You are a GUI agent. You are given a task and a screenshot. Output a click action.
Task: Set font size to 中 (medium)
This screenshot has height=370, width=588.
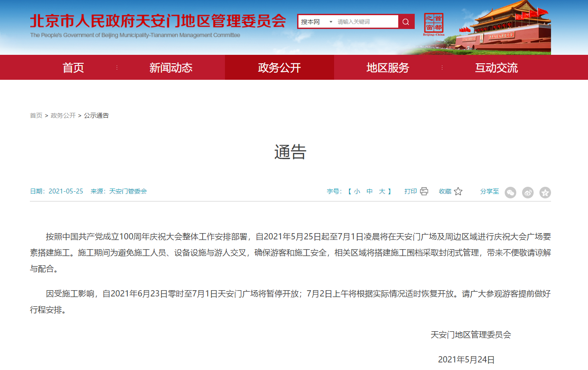pos(369,191)
